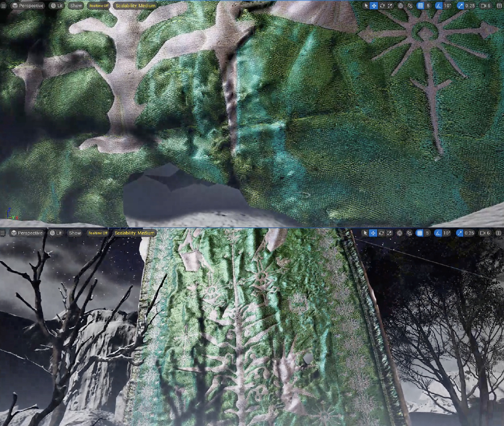Click Realtime Off warning in top viewport
Viewport: 504px width, 426px height.
coord(99,6)
